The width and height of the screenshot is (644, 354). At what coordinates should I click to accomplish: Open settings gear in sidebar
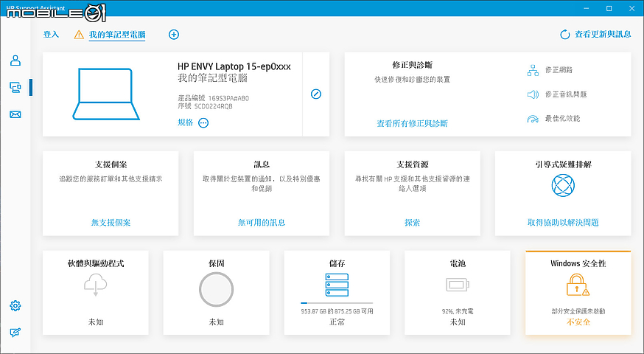15,305
